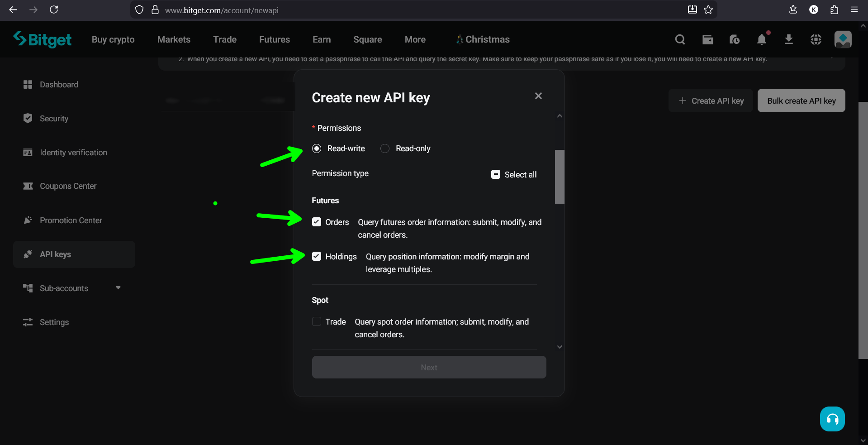The height and width of the screenshot is (445, 868).
Task: Click the dialog scroll down arrow
Action: point(560,347)
